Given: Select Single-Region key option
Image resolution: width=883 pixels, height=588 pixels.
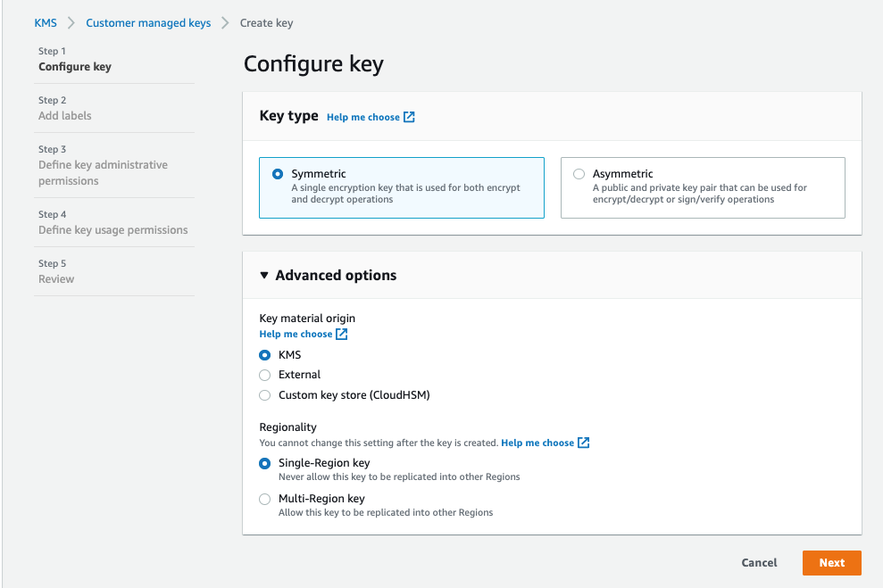Looking at the screenshot, I should (x=264, y=463).
